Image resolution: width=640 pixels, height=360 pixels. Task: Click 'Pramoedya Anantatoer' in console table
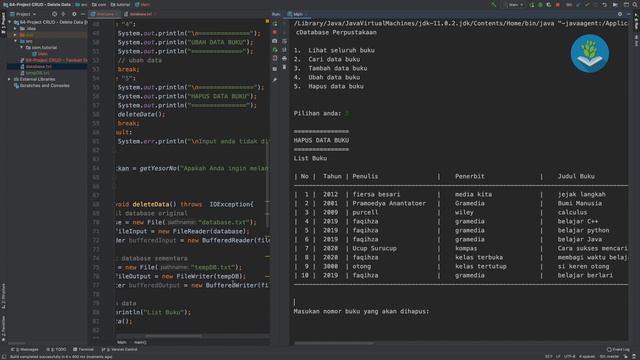click(389, 203)
